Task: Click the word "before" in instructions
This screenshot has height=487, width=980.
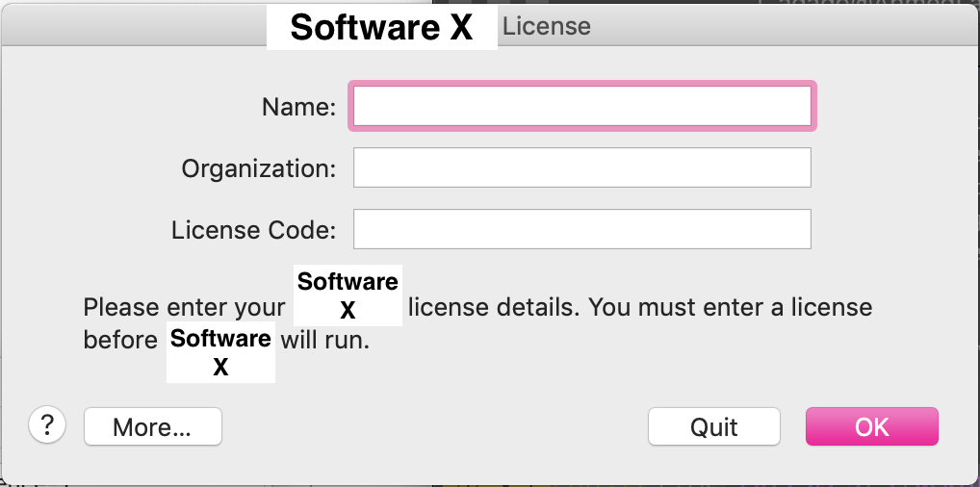Action: 120,340
